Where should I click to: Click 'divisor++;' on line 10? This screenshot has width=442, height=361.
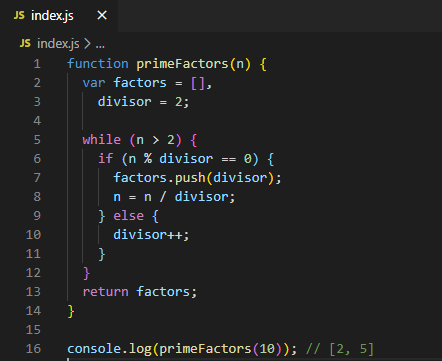click(x=151, y=235)
